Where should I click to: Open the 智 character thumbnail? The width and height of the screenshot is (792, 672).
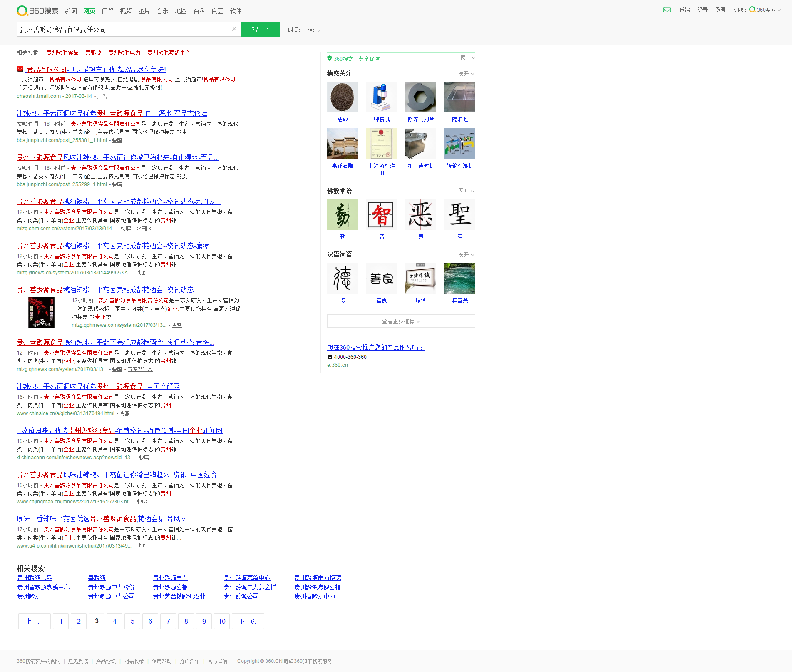(382, 214)
